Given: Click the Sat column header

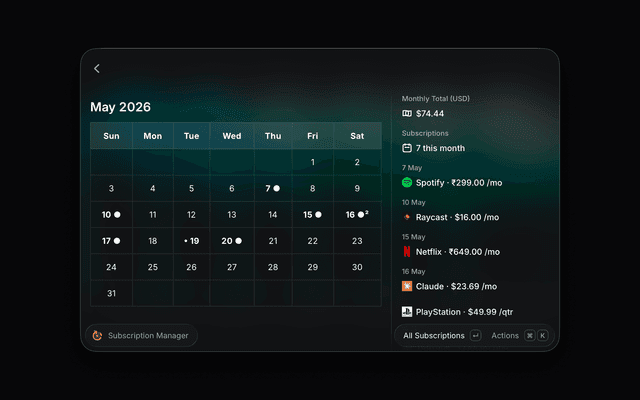Looking at the screenshot, I should (357, 136).
